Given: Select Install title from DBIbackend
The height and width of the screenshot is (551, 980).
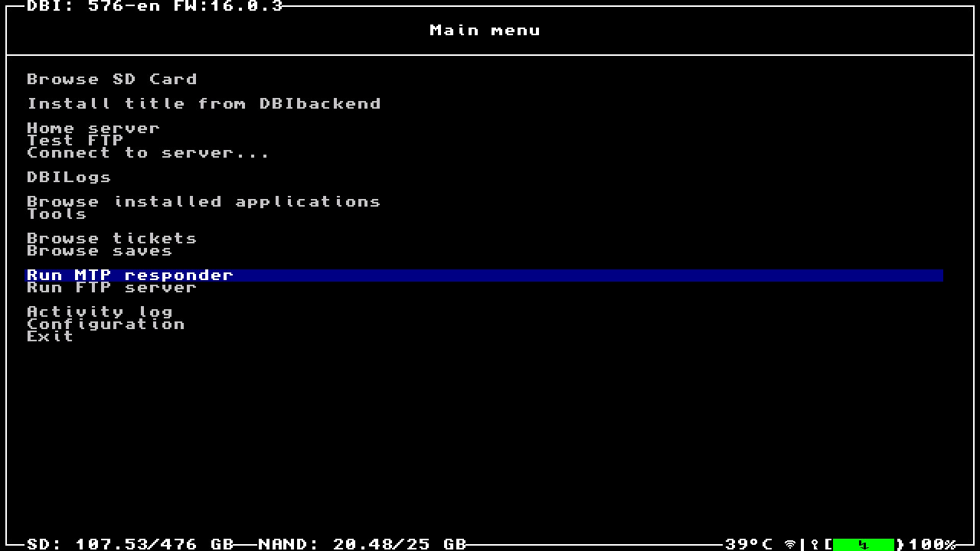Looking at the screenshot, I should click(x=204, y=103).
